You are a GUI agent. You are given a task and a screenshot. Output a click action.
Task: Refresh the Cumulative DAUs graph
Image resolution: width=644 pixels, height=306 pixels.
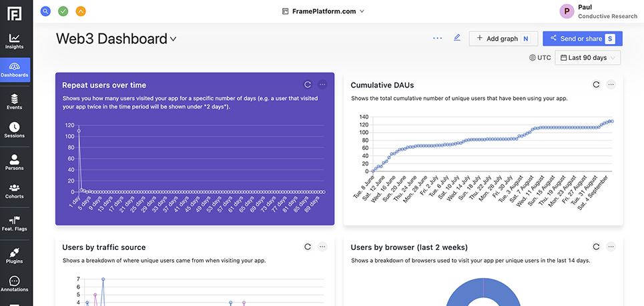(597, 85)
